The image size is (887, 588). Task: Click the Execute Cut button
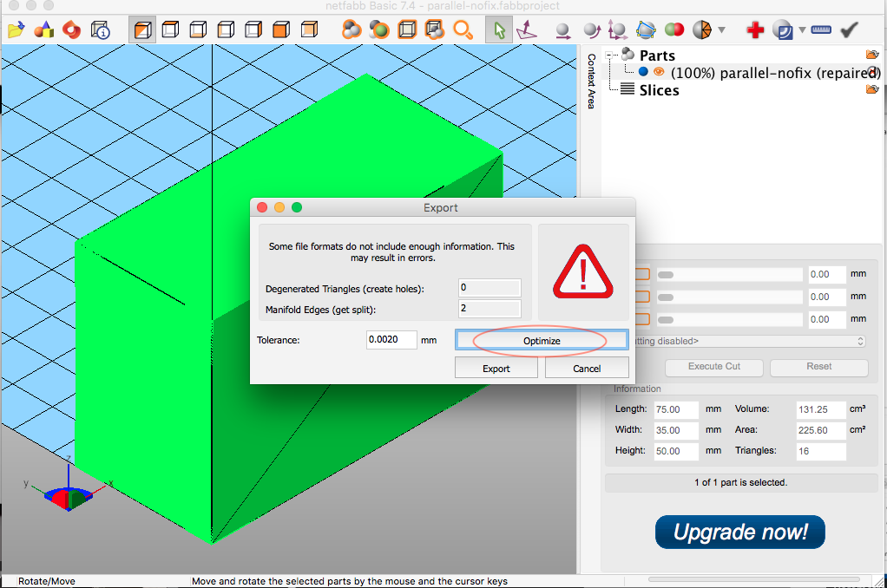(714, 366)
